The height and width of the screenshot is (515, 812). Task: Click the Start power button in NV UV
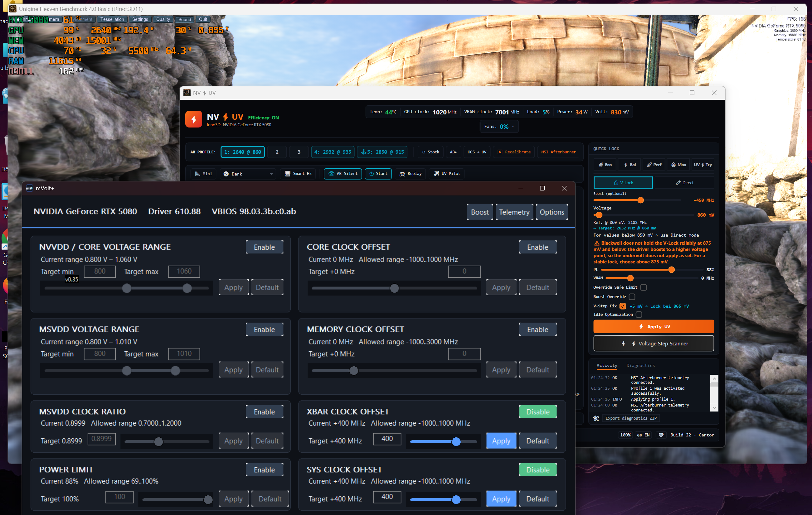coord(378,174)
